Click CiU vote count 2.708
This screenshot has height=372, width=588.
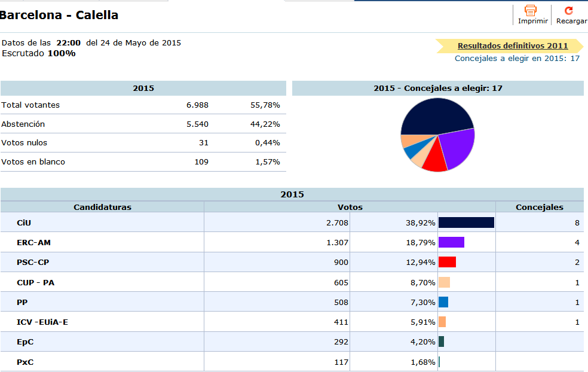pos(337,223)
